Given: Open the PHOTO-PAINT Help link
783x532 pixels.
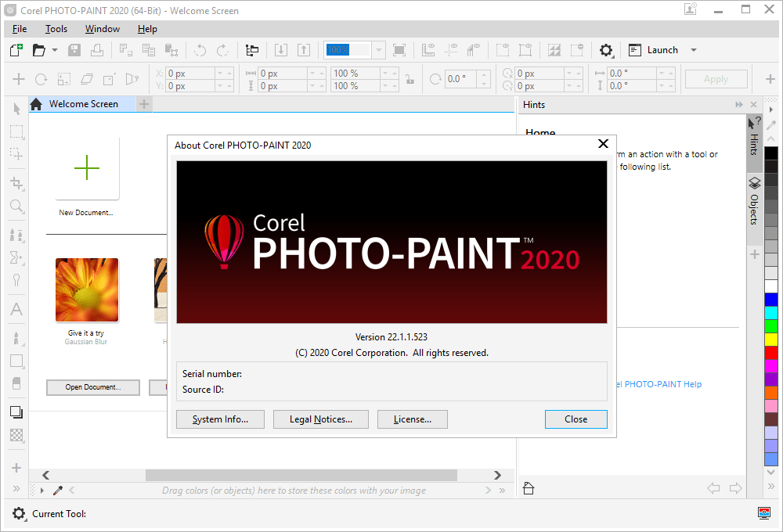Looking at the screenshot, I should point(659,384).
